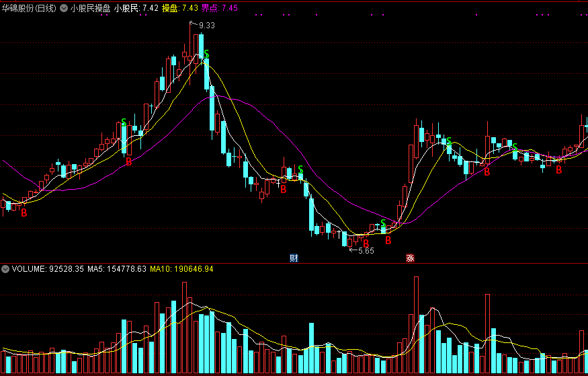This screenshot has width=588, height=376.
Task: Click the 小股民操盘 indicator name
Action: point(90,8)
